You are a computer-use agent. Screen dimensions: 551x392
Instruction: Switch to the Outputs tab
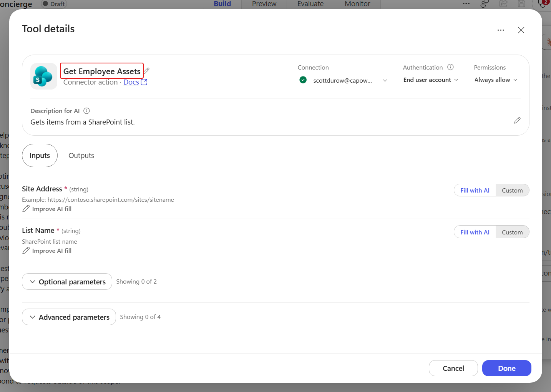(x=81, y=156)
